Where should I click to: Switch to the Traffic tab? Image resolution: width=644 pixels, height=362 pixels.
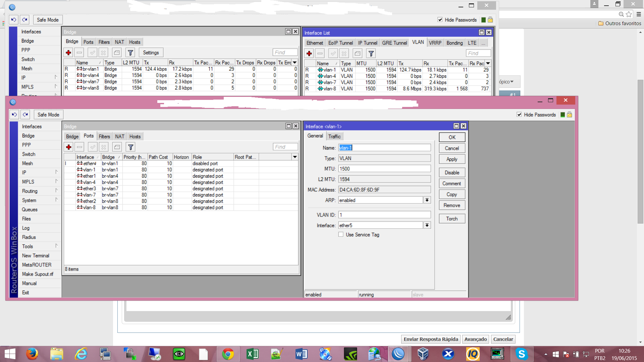(334, 136)
